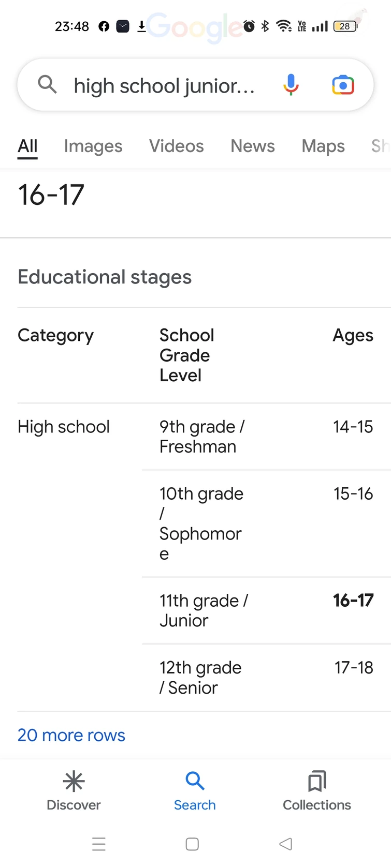
Task: Open the Discover feed icon
Action: pos(74,782)
